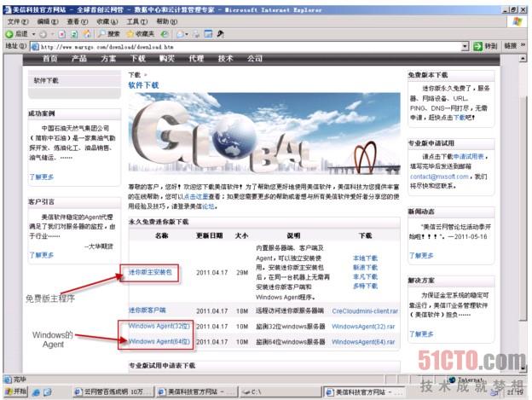532x400 pixels.
Task: Click the last toolbar icon after Edit
Action: click(221, 34)
